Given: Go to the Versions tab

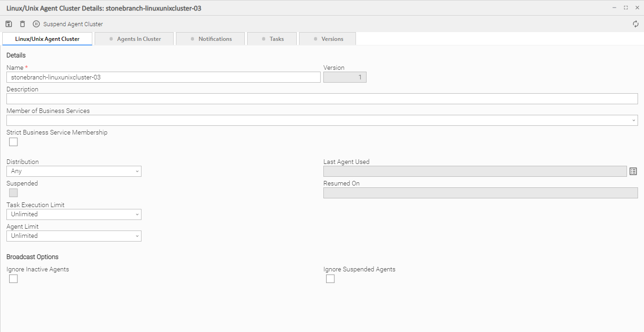Looking at the screenshot, I should click(x=328, y=39).
